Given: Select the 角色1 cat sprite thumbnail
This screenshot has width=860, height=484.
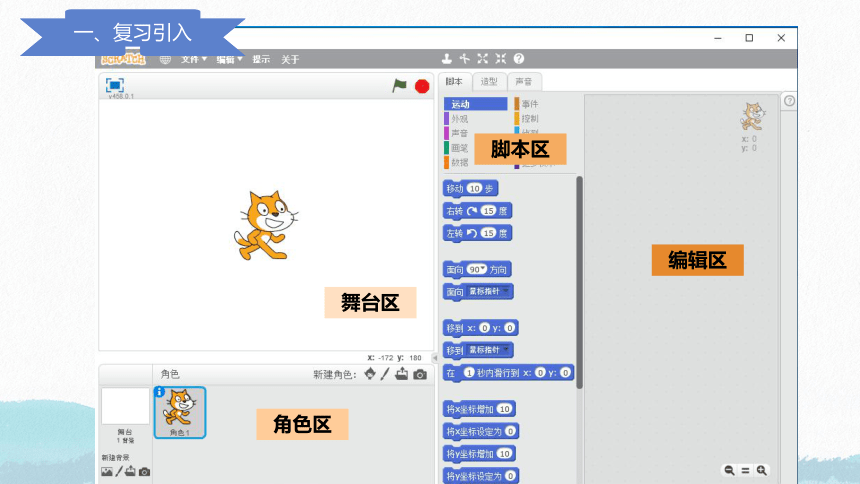Looking at the screenshot, I should 180,413.
